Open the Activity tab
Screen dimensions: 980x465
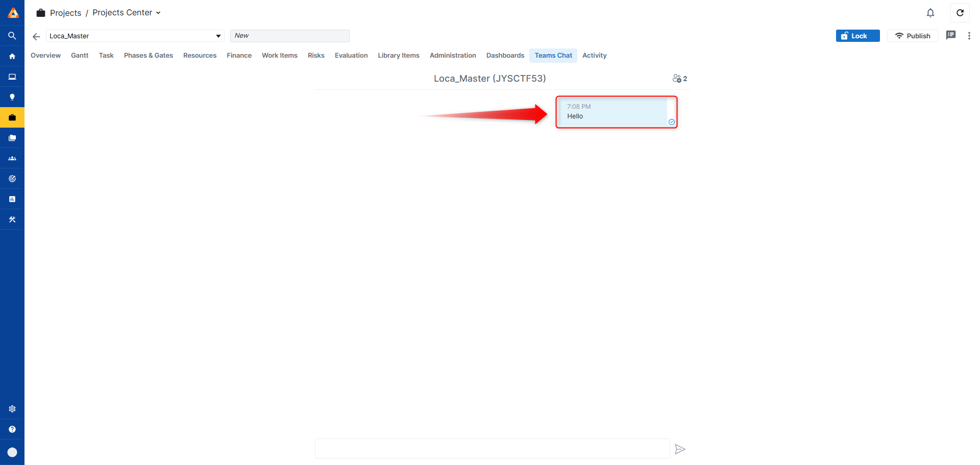pyautogui.click(x=594, y=56)
